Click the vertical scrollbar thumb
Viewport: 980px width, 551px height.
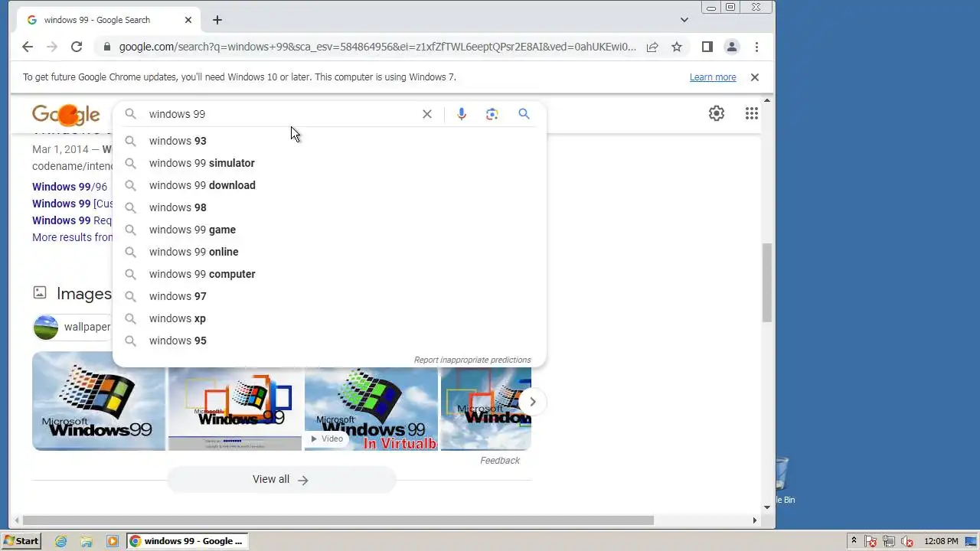click(767, 282)
